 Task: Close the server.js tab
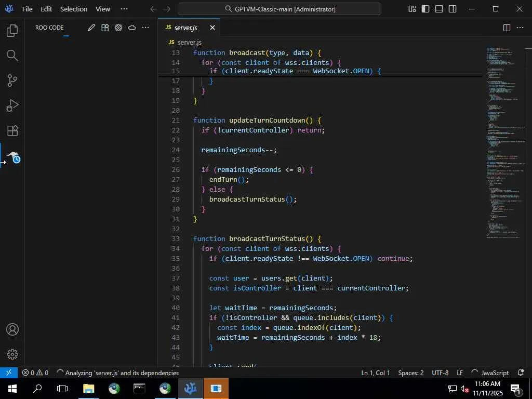pos(212,28)
